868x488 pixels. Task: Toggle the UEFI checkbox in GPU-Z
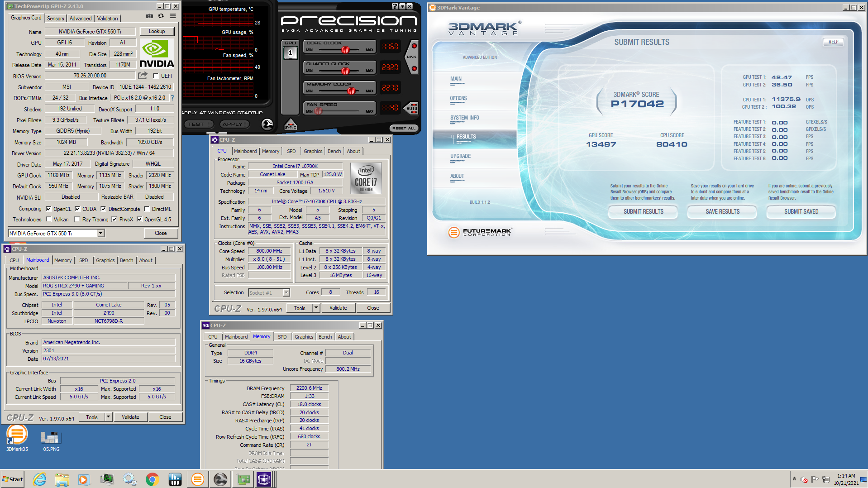pyautogui.click(x=156, y=76)
